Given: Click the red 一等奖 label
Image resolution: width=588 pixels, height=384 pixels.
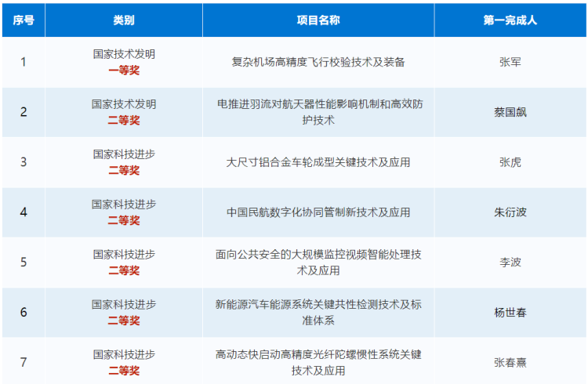Looking at the screenshot, I should 124,70.
